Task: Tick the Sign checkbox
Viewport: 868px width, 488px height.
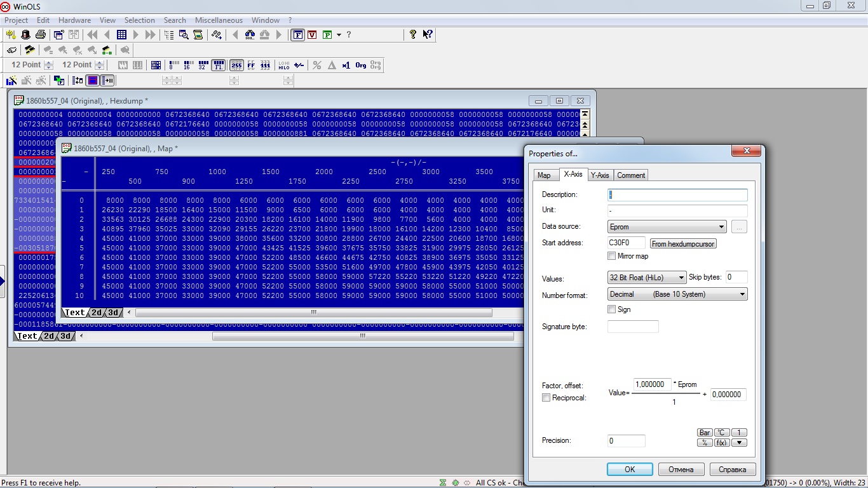Action: [612, 309]
